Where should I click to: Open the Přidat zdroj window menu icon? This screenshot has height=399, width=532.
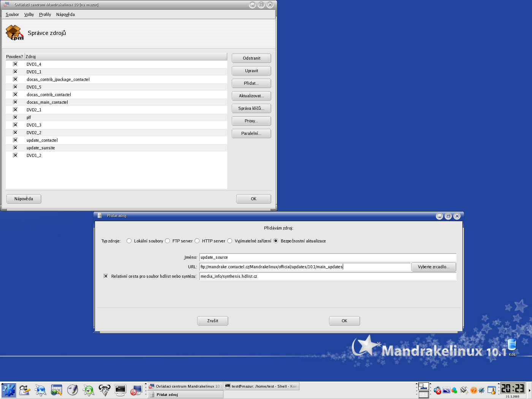(x=100, y=216)
